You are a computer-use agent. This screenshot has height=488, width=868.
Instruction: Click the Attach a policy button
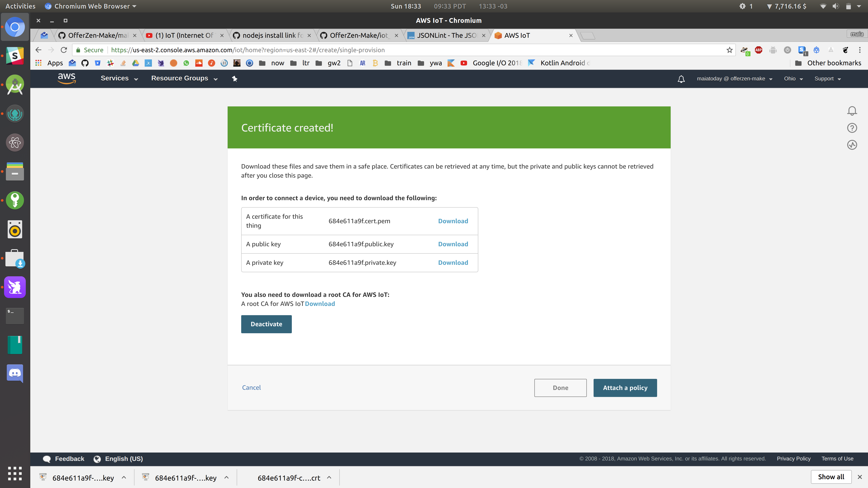click(x=625, y=388)
